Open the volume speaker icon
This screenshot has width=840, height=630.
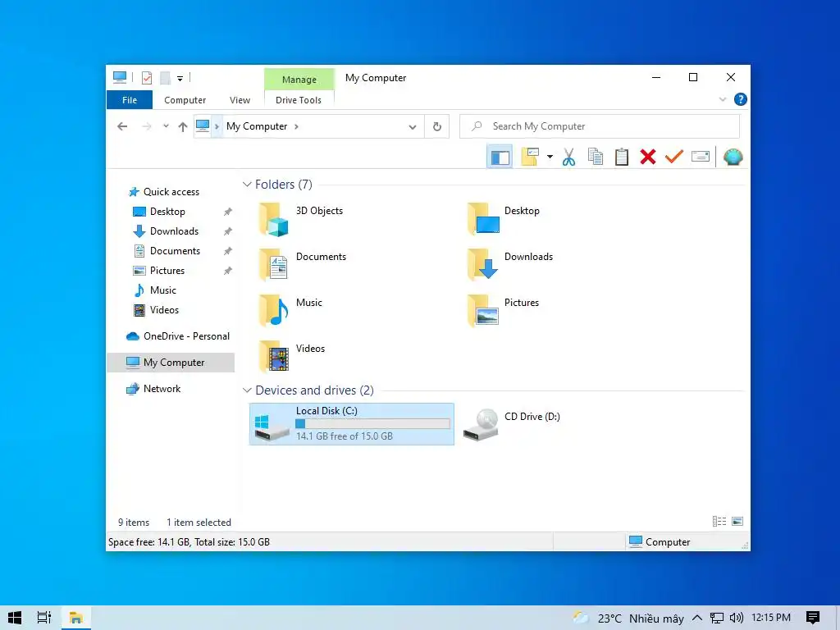point(737,618)
